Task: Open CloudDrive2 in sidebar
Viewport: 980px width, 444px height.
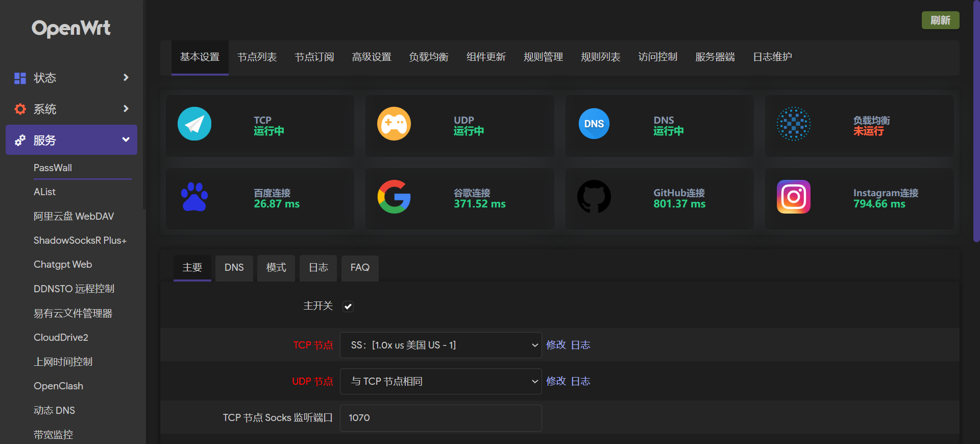Action: click(x=61, y=337)
